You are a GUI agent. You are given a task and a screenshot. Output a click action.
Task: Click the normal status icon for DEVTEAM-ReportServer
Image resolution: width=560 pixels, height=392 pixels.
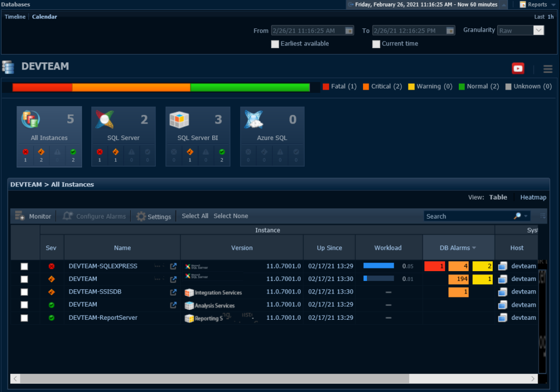51,318
